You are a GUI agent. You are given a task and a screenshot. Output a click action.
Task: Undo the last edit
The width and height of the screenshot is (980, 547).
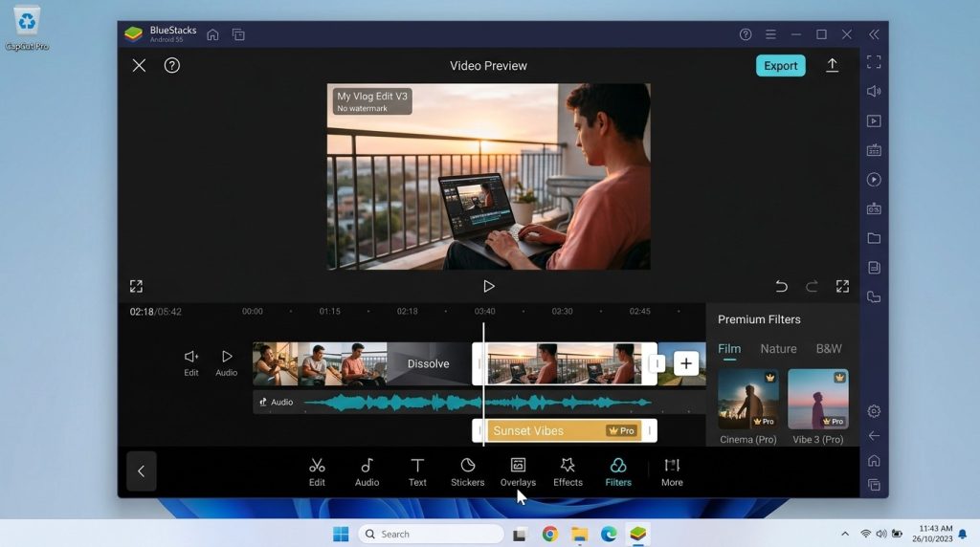[781, 286]
